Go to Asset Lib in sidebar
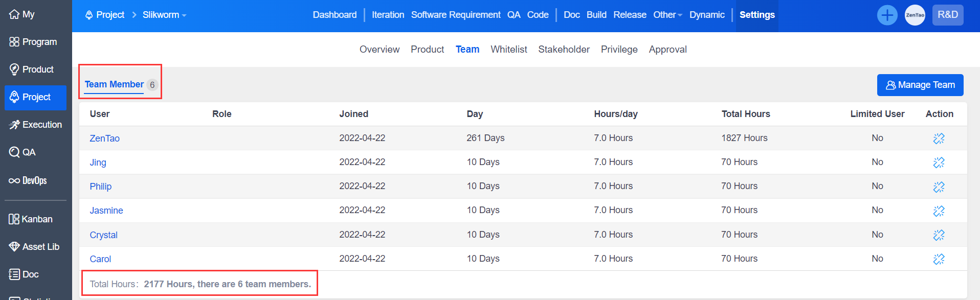 (x=36, y=247)
